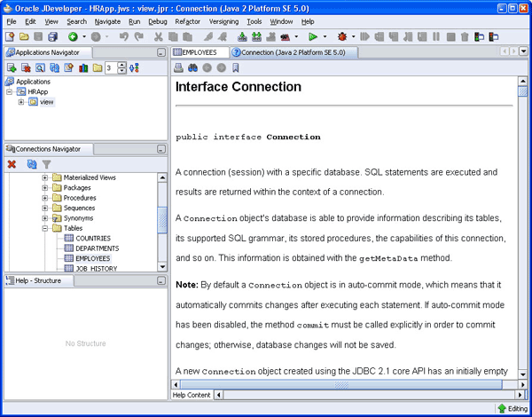
Task: Click the profiler icon before the Run button
Action: [x=285, y=36]
